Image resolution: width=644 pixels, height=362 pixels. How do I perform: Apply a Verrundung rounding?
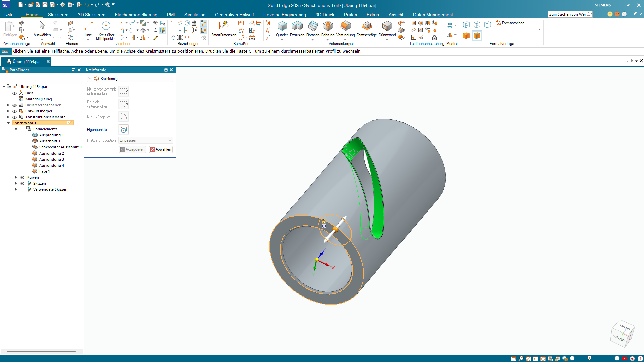tap(345, 29)
